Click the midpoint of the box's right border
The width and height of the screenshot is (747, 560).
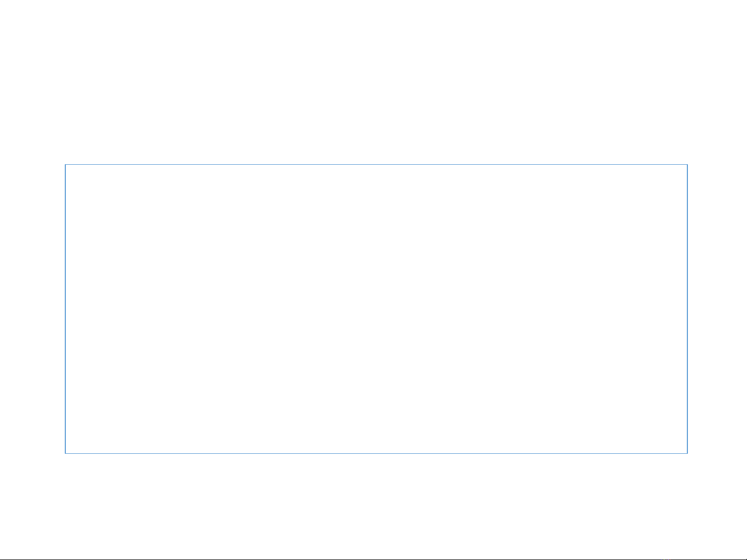click(x=687, y=309)
